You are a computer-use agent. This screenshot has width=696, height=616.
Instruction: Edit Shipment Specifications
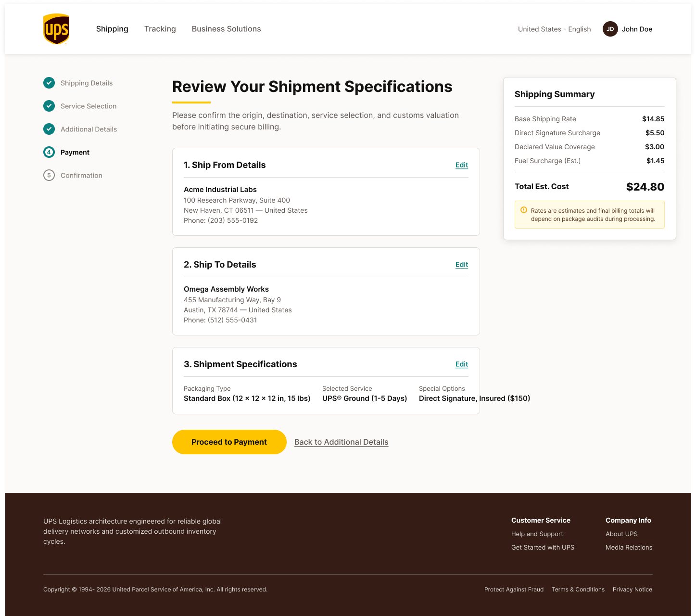click(x=462, y=364)
